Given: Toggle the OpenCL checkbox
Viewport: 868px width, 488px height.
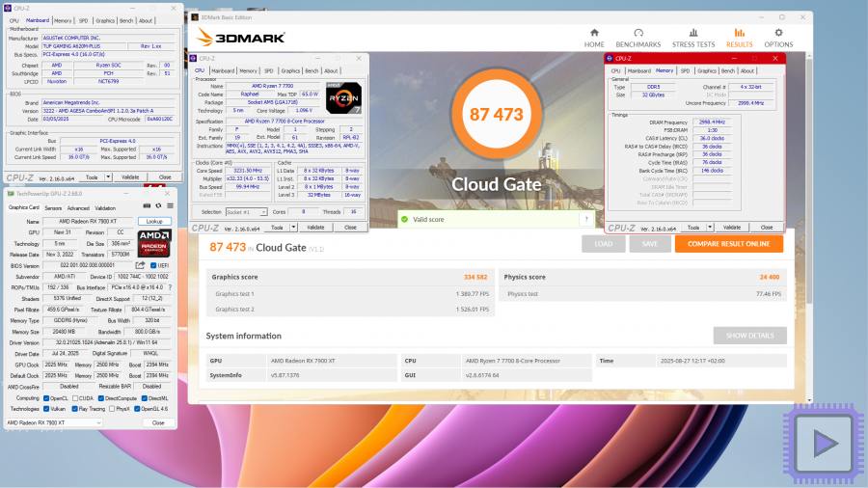Looking at the screenshot, I should 46,398.
